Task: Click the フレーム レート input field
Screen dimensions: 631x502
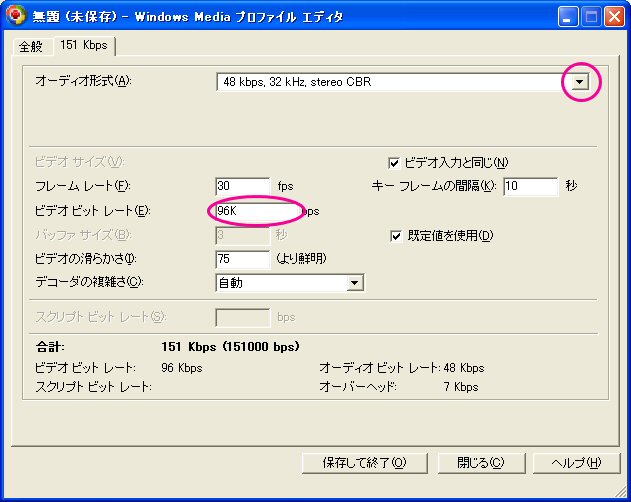Action: [x=243, y=186]
